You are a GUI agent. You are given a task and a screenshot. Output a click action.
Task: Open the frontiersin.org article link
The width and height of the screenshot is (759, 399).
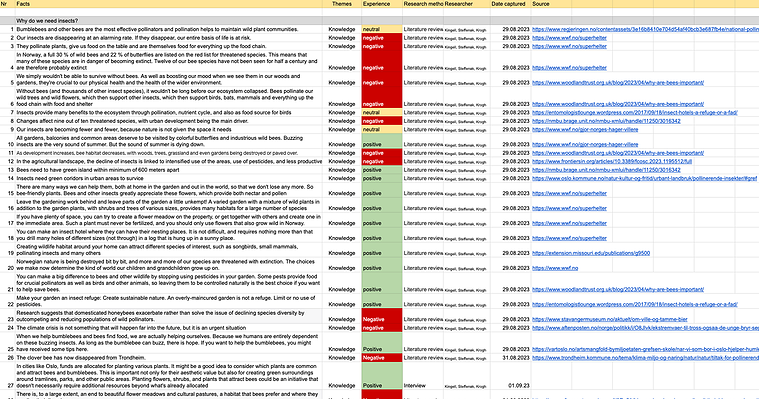(612, 162)
